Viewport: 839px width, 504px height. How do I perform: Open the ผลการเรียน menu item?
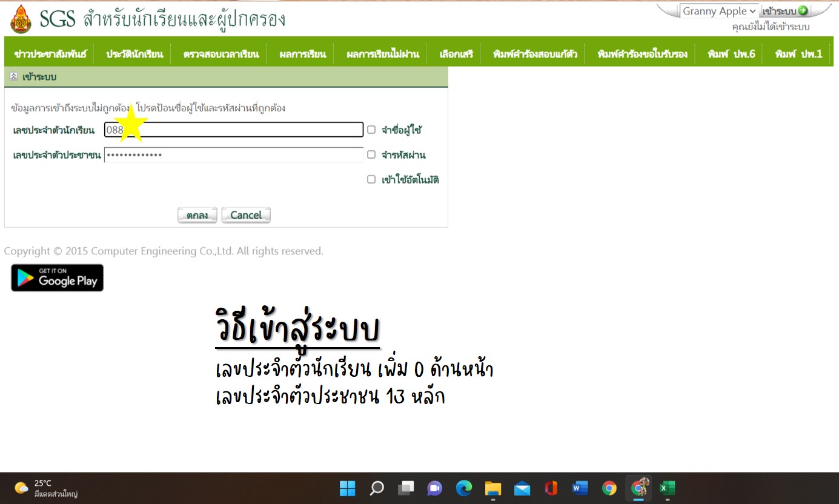tap(302, 55)
